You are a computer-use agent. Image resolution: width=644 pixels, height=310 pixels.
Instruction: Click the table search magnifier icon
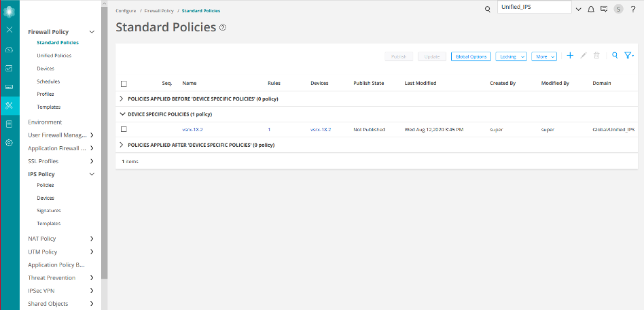tap(615, 56)
